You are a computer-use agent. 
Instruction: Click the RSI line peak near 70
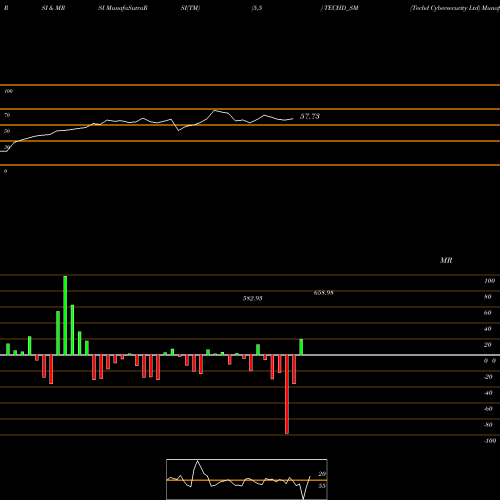(215, 110)
